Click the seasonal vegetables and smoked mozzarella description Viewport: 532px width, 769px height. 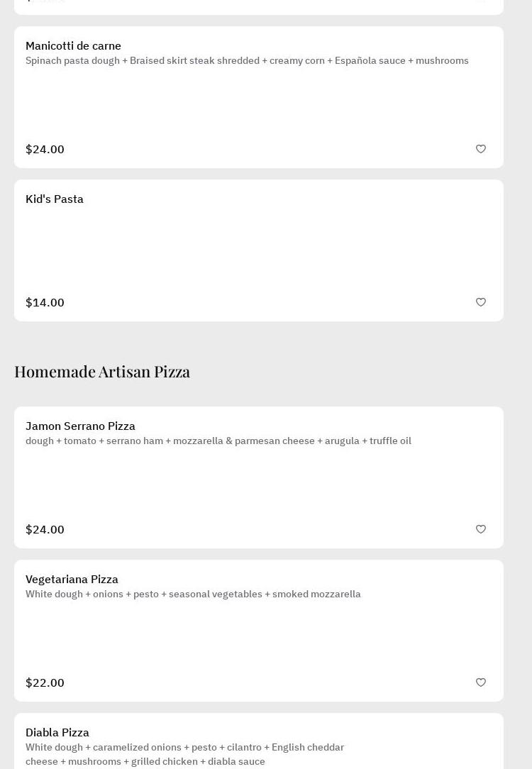193,594
